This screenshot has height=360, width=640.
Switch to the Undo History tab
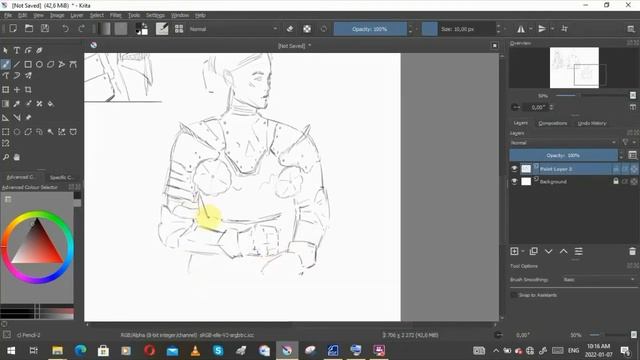point(592,123)
